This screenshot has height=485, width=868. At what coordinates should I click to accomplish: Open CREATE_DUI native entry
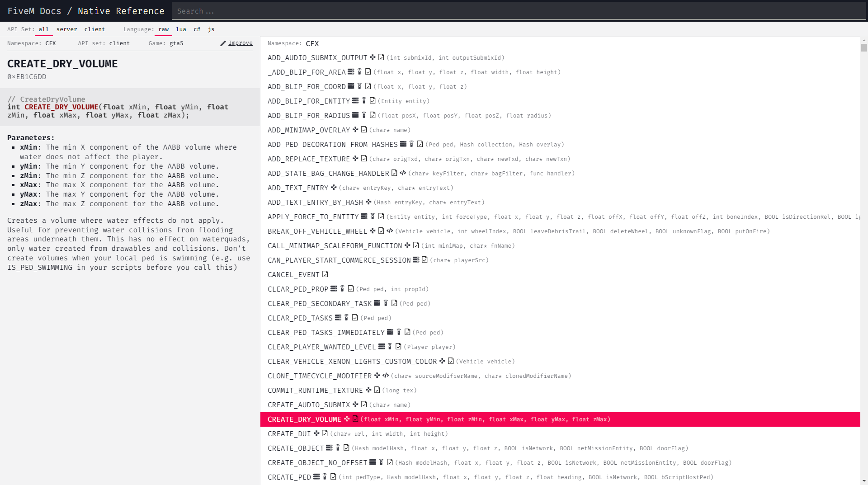tap(289, 434)
